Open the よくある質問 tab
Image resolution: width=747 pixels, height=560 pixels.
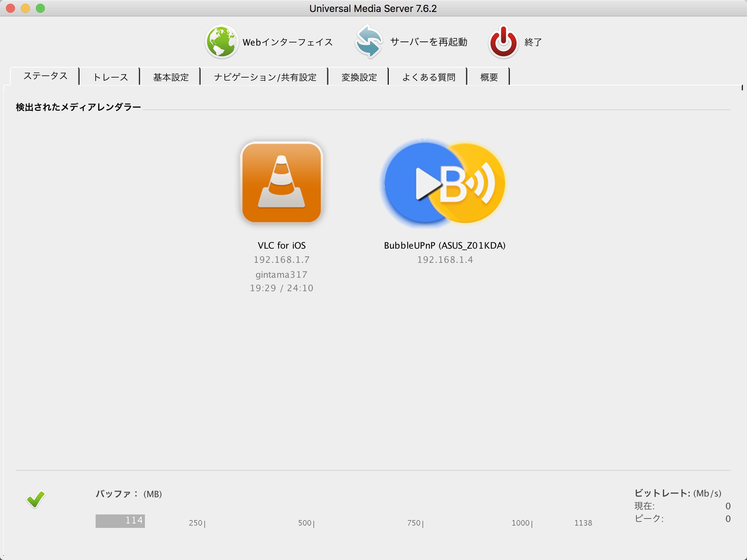pos(428,77)
